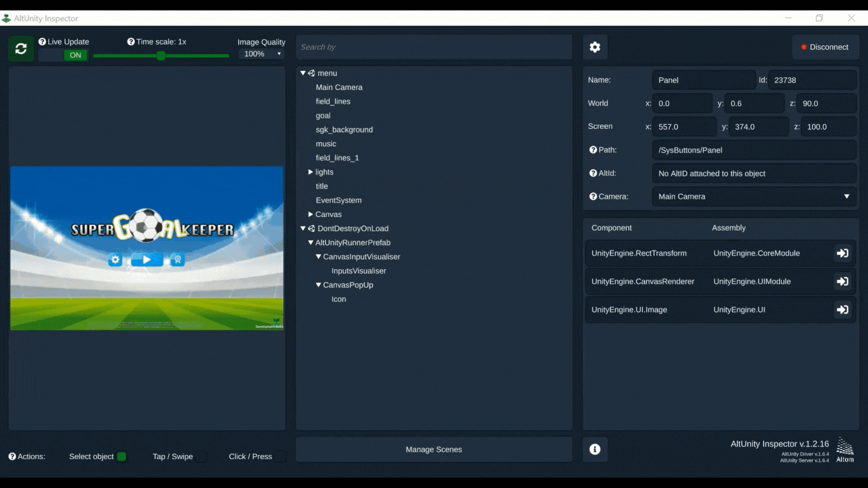Click the DontDestroyOnLoad scene icon
Screen dimensions: 868x488
click(312, 229)
